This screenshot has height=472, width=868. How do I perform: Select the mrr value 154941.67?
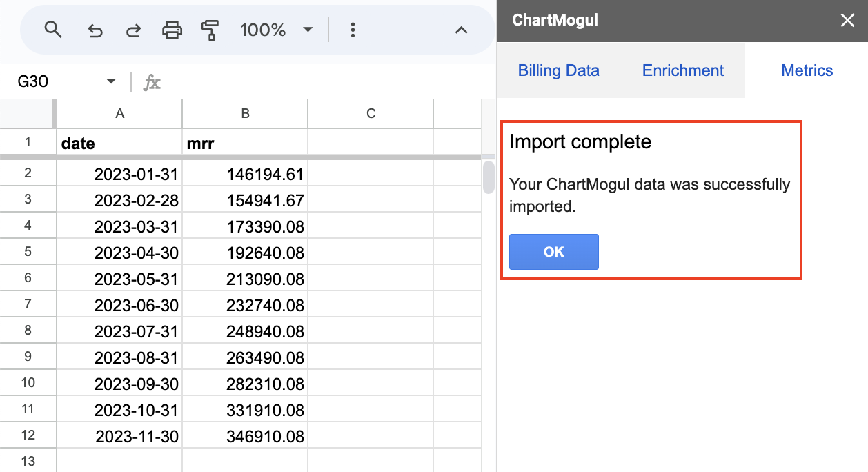pos(245,200)
